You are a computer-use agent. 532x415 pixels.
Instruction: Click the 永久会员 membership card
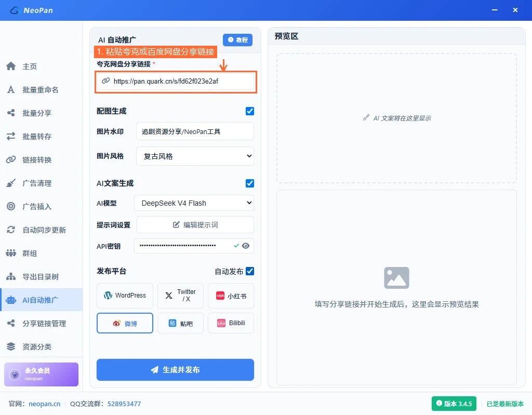point(41,374)
